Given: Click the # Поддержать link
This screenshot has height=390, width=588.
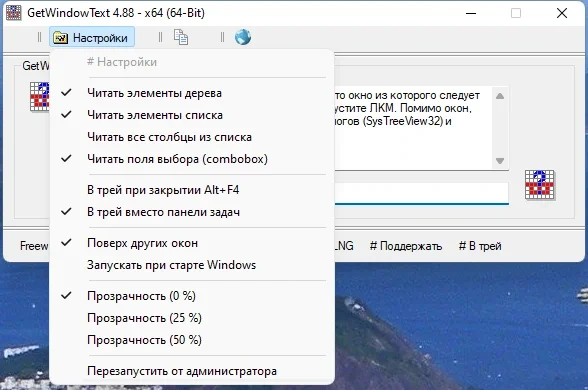Looking at the screenshot, I should [x=406, y=246].
